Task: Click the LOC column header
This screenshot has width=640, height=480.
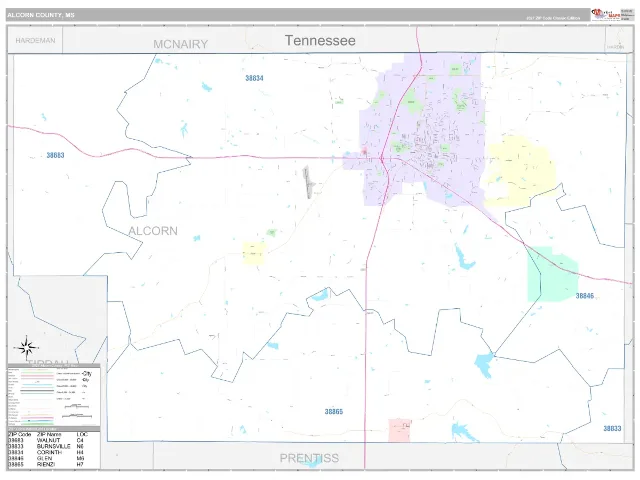Action: [82, 434]
